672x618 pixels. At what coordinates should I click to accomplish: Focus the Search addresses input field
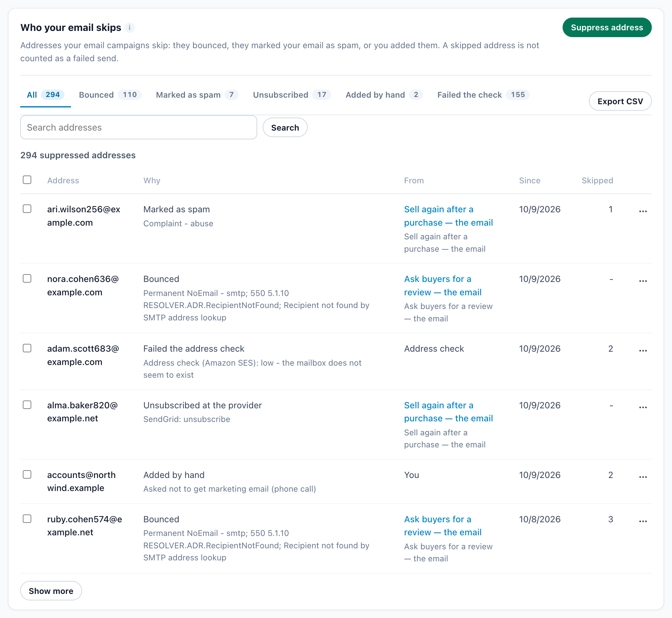(139, 127)
